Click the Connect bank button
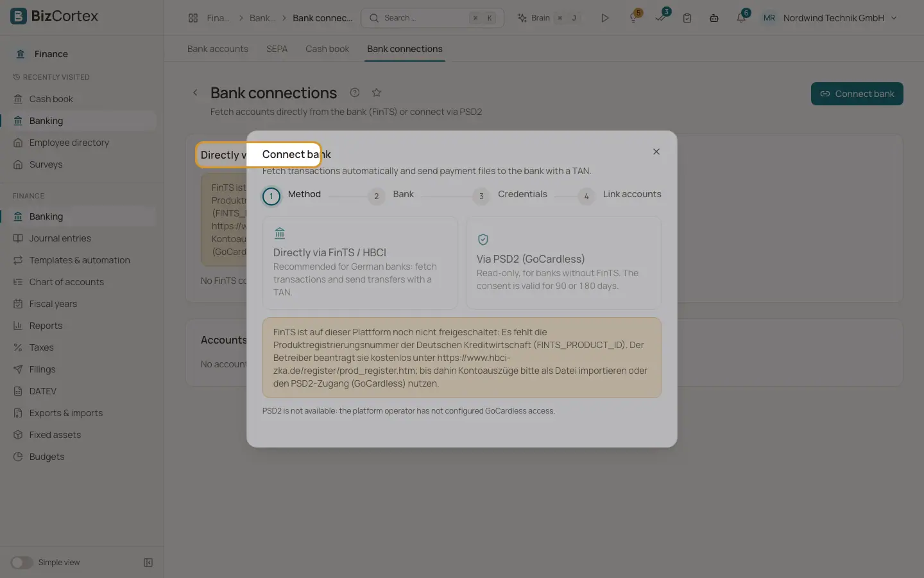This screenshot has height=578, width=924. [857, 94]
